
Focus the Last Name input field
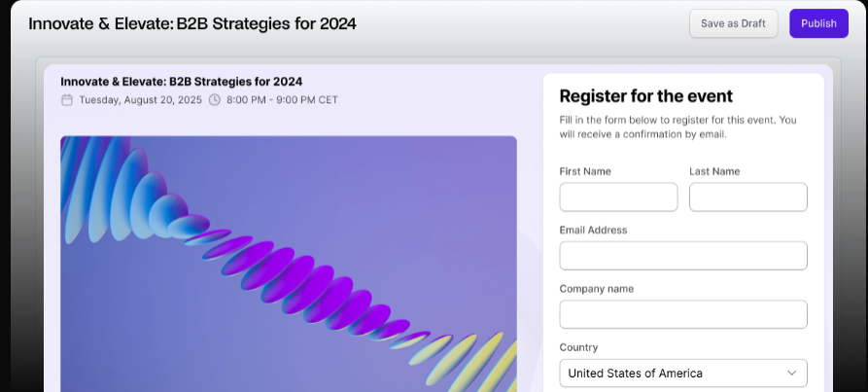[747, 197]
